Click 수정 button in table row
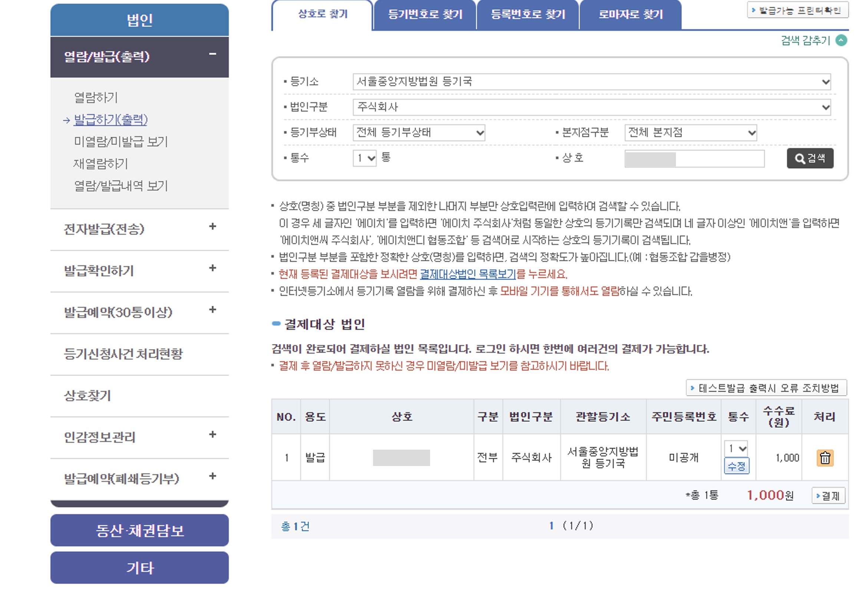The image size is (868, 608). (x=736, y=466)
